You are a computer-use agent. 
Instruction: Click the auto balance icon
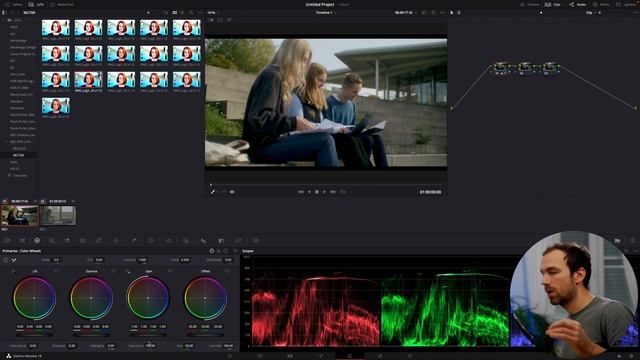[x=5, y=260]
